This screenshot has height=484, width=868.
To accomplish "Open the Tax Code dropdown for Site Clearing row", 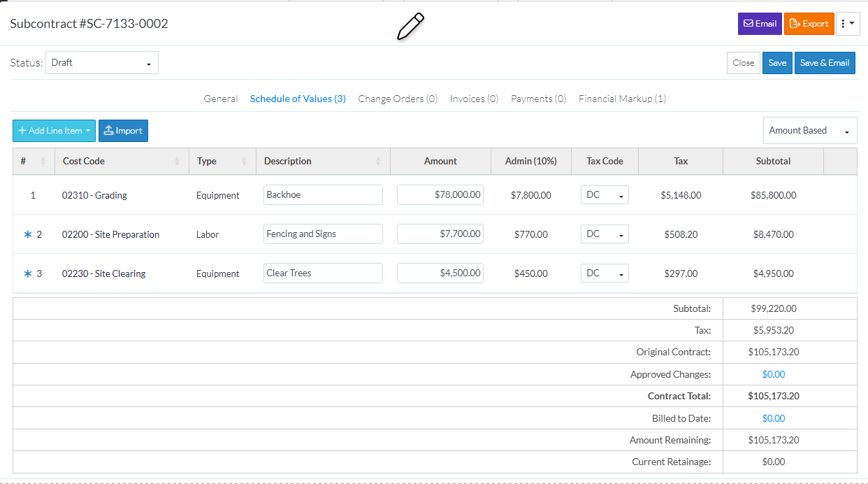I will pyautogui.click(x=605, y=273).
